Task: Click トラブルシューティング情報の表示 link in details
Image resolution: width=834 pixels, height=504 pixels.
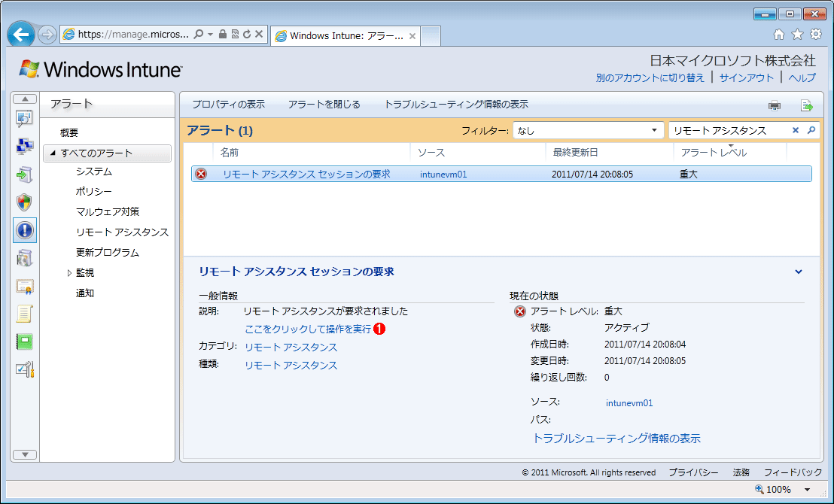Action: [616, 438]
